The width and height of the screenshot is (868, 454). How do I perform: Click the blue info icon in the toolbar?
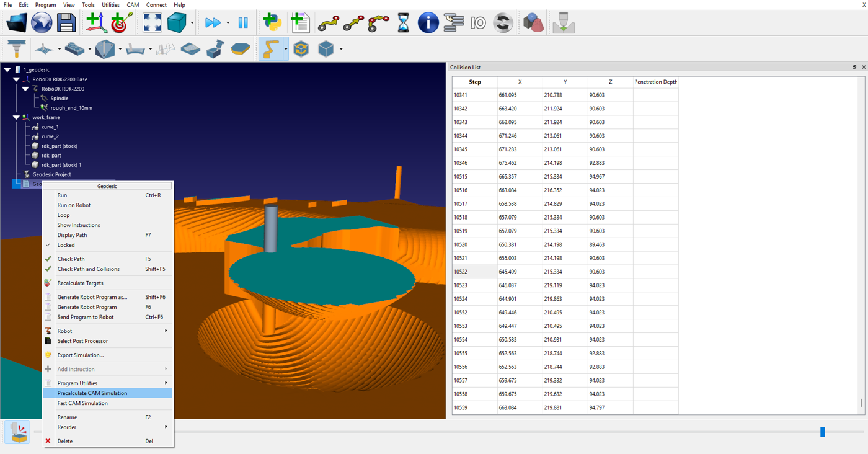click(428, 23)
